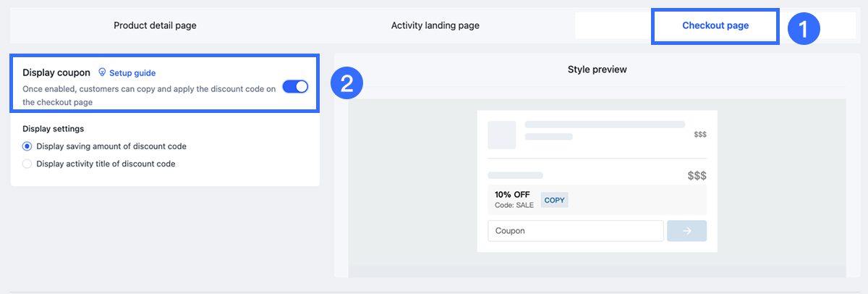Click the Style preview heading
This screenshot has width=868, height=294.
pyautogui.click(x=597, y=70)
